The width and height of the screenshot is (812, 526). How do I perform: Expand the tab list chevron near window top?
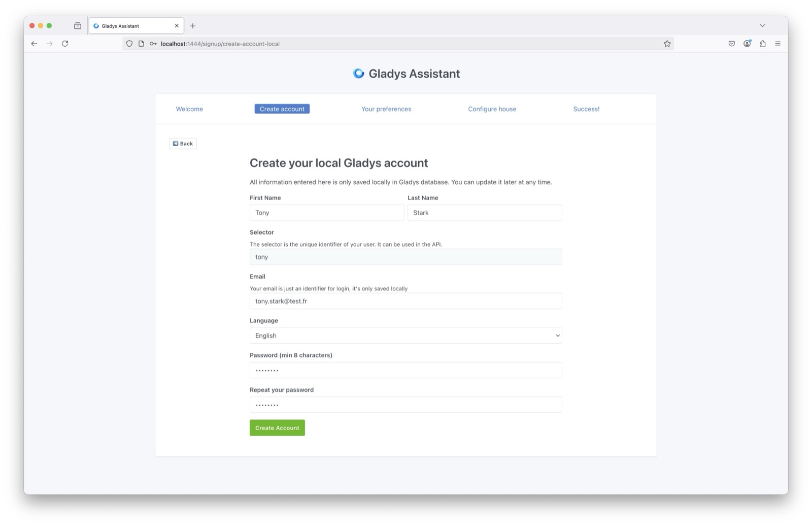pyautogui.click(x=762, y=25)
